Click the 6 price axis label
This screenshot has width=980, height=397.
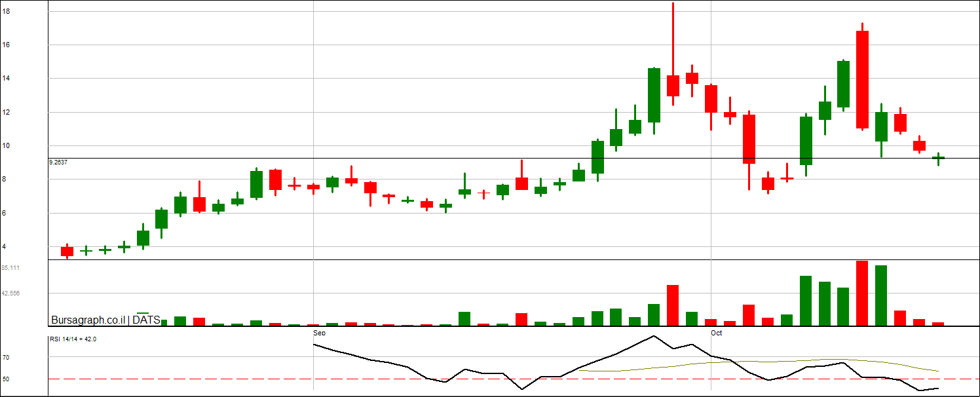[x=5, y=213]
